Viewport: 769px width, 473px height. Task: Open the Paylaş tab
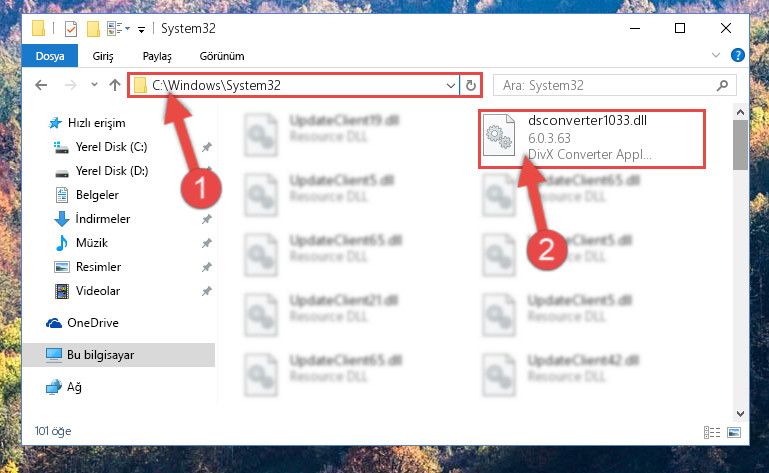(157, 56)
